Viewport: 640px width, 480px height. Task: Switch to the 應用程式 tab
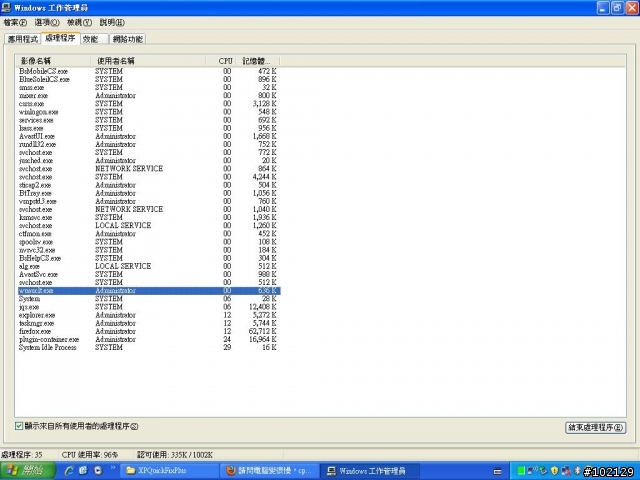tap(23, 39)
